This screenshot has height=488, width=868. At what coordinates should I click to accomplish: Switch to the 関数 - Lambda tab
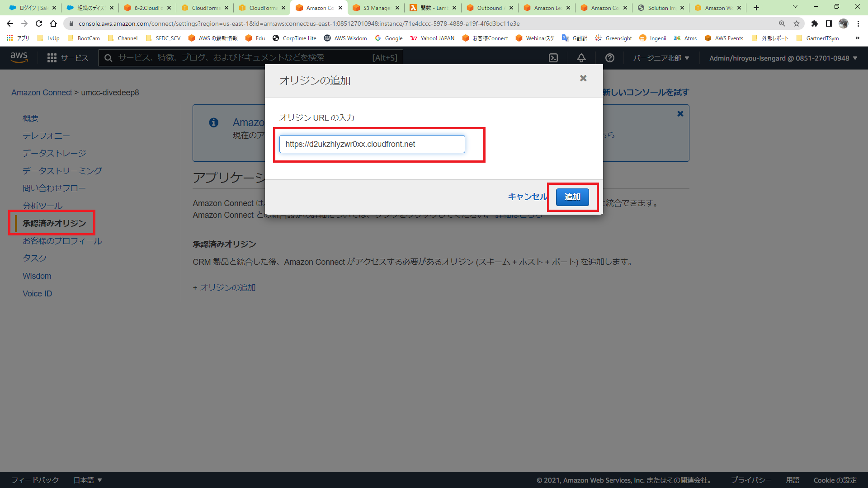point(433,8)
